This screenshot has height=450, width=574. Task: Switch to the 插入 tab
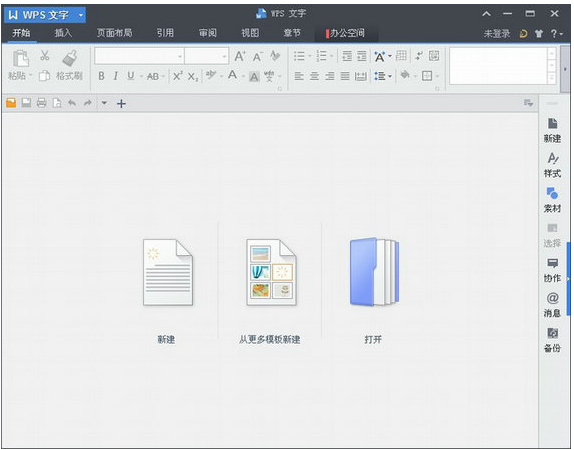(63, 33)
